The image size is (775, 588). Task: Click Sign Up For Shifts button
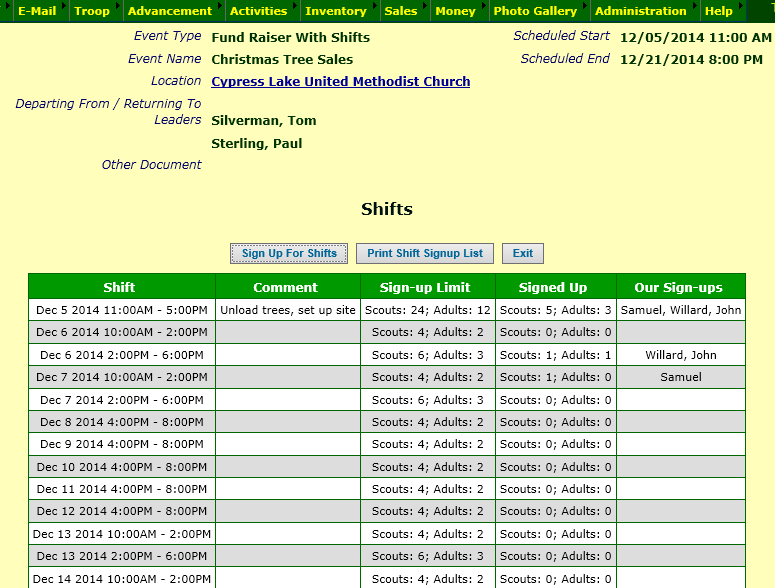pos(289,253)
